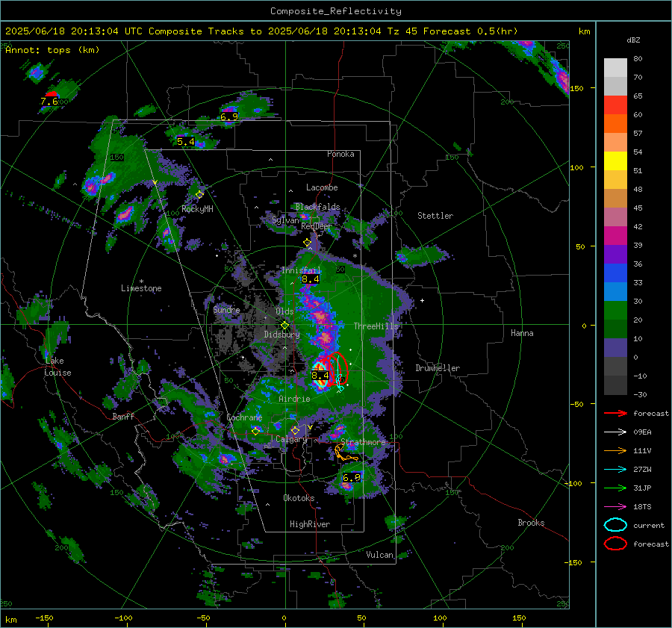Click the 100 tick on right km axis
This screenshot has height=628, width=672.
point(576,167)
